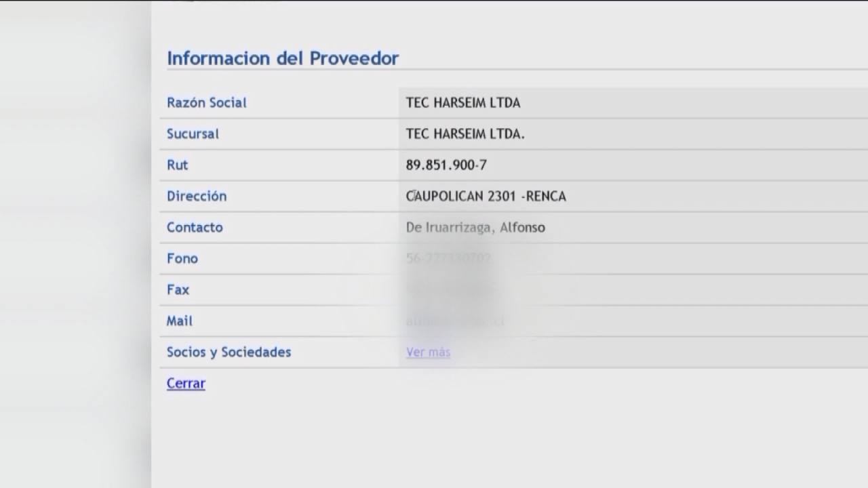This screenshot has width=868, height=488.
Task: Select the Contacto label
Action: [x=195, y=227]
